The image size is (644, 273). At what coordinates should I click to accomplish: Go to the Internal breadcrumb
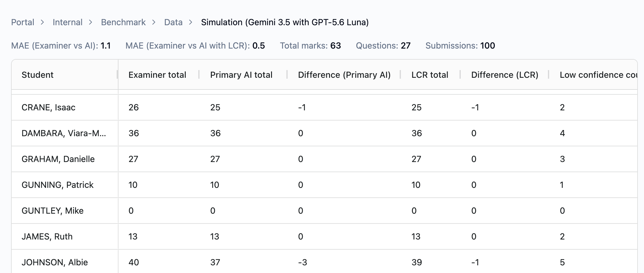[68, 22]
